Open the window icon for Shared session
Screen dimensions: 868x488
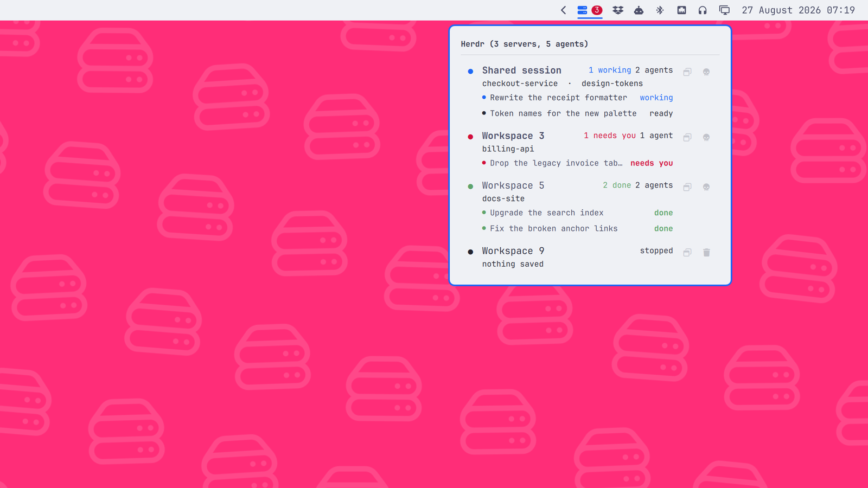tap(687, 72)
